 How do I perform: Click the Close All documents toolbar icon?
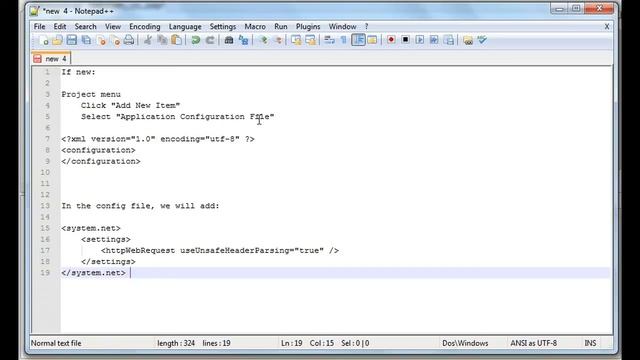click(116, 40)
